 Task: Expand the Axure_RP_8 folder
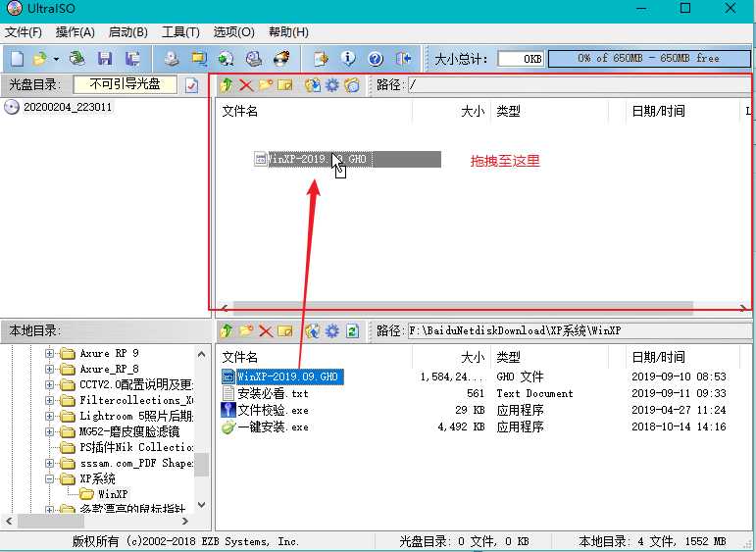[49, 370]
